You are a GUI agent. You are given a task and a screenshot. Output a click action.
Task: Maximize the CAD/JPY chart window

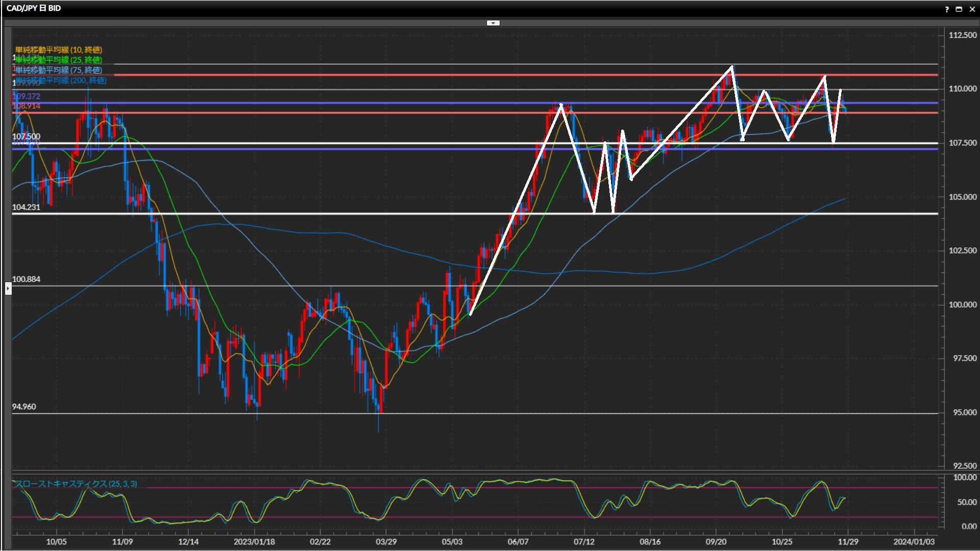point(959,9)
